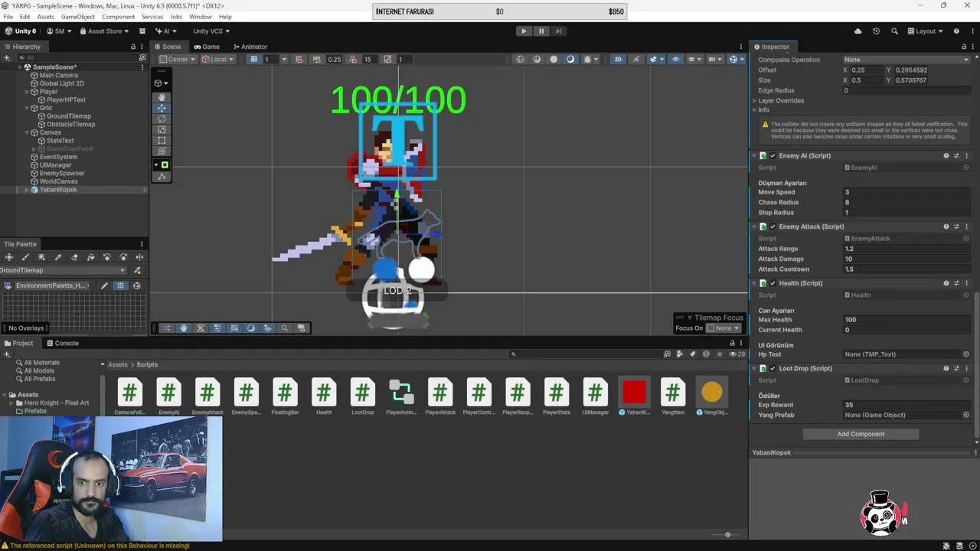Open the Enemy AI component help icon
This screenshot has height=551, width=980.
click(x=946, y=156)
